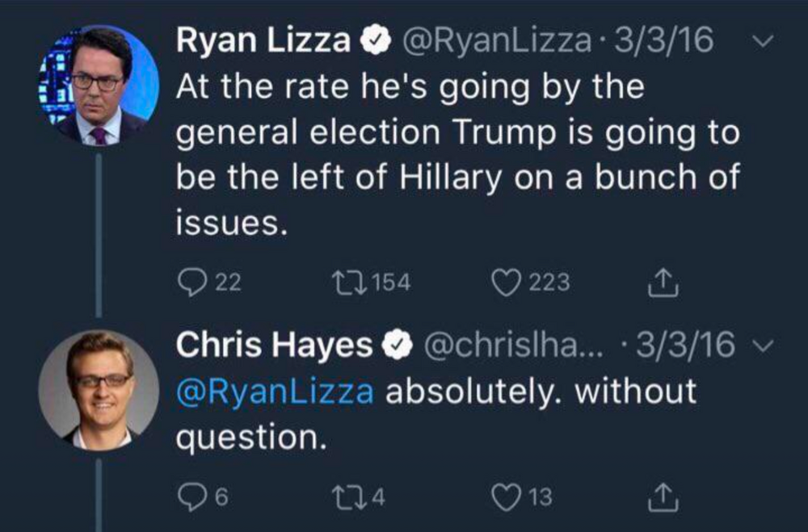The height and width of the screenshot is (532, 808).
Task: Open dropdown arrow on Ryan Lizza's tweet
Action: coord(768,40)
